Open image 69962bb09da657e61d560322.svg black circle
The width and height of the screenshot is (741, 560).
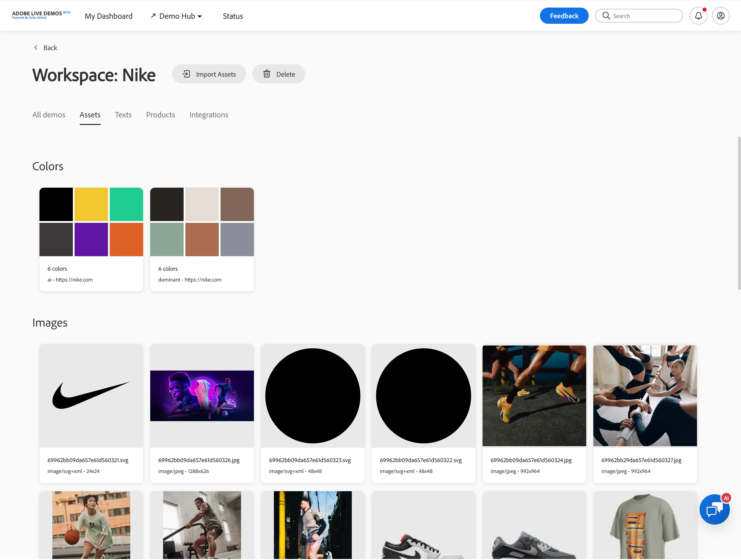point(423,395)
